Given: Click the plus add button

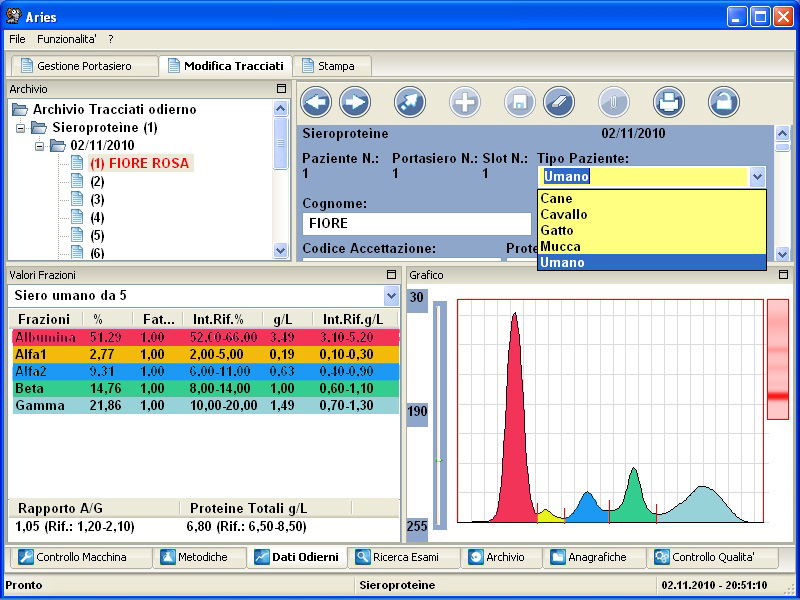Looking at the screenshot, I should pyautogui.click(x=465, y=102).
